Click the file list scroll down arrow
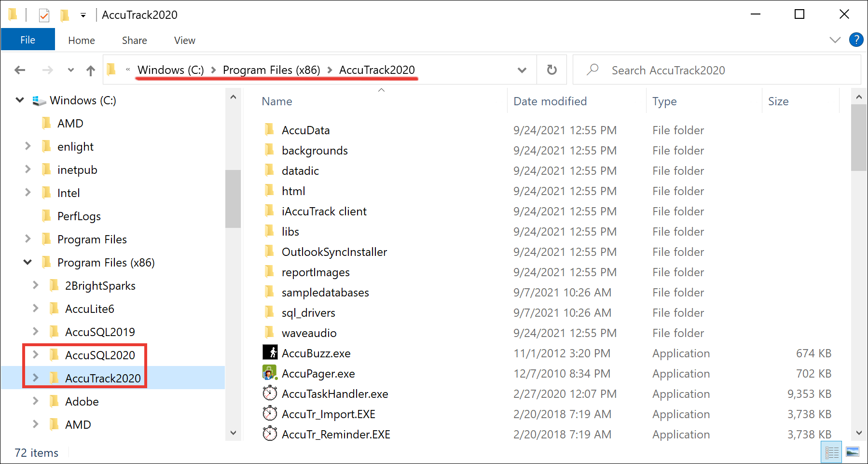This screenshot has height=464, width=868. coord(859,433)
